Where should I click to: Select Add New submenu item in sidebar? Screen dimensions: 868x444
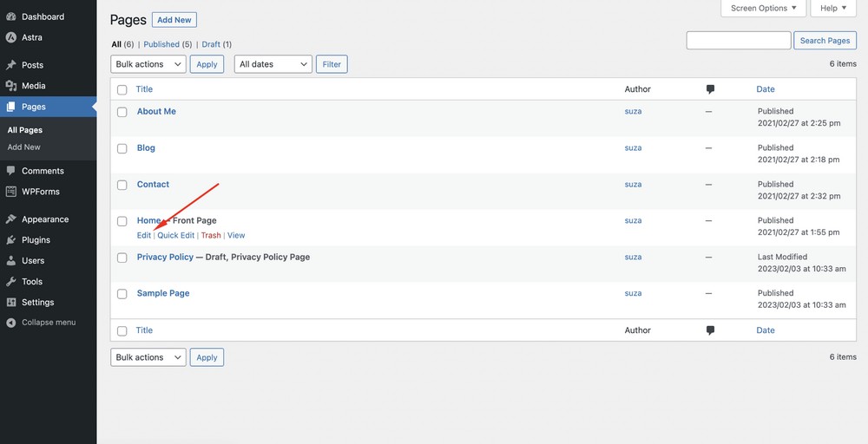pyautogui.click(x=23, y=147)
